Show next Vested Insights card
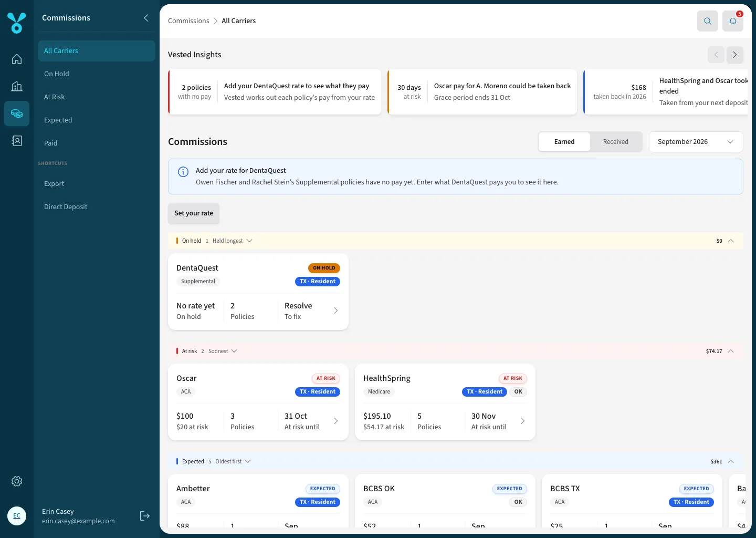This screenshot has width=756, height=538. pyautogui.click(x=735, y=55)
